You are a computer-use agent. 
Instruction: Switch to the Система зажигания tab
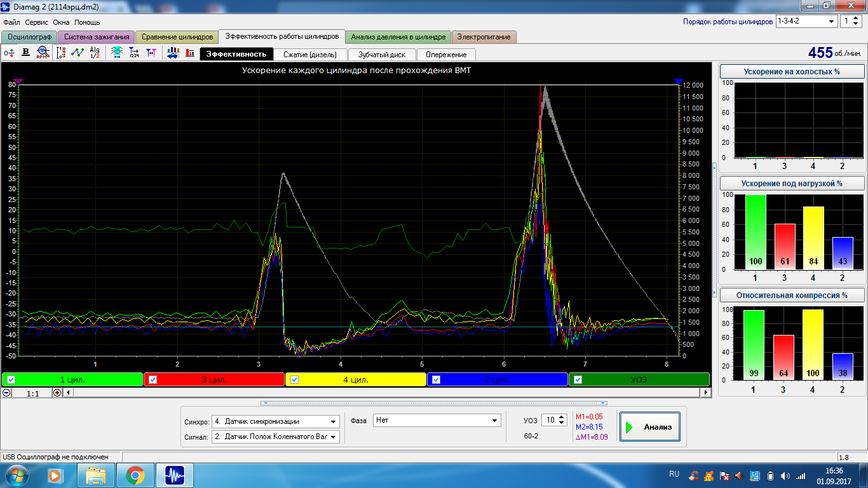96,37
